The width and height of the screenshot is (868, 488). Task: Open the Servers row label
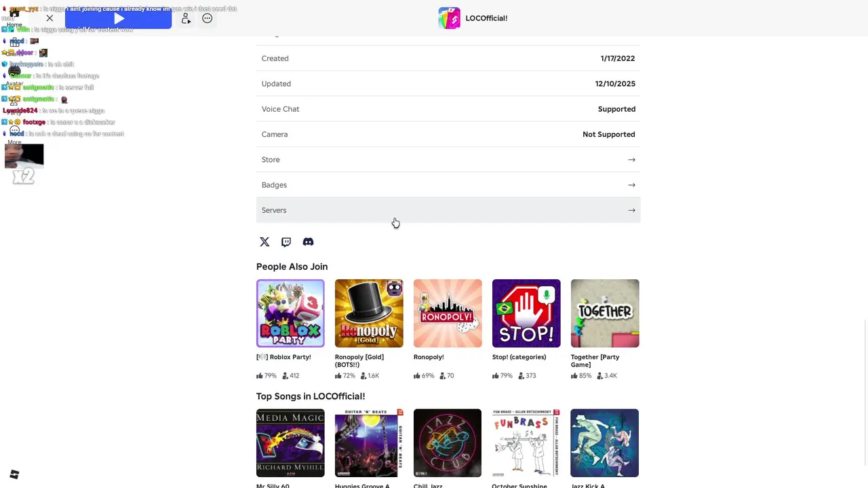pos(274,210)
